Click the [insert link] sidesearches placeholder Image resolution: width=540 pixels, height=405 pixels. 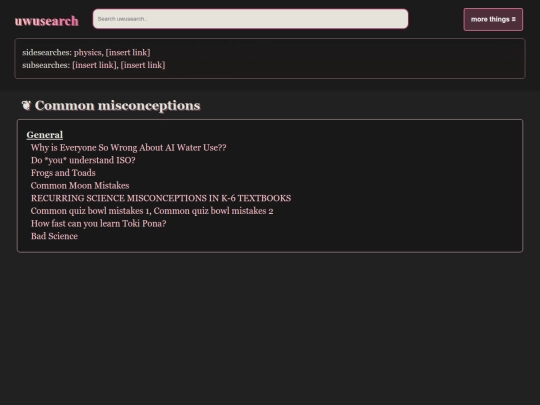coord(128,52)
